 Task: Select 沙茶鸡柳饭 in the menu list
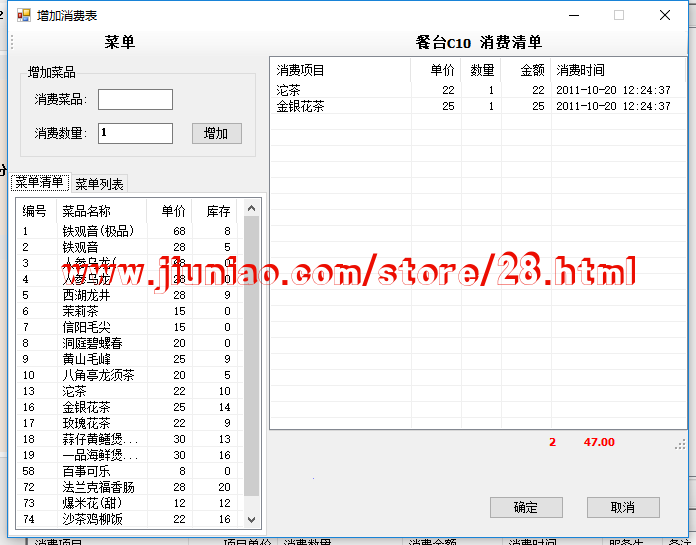130,519
